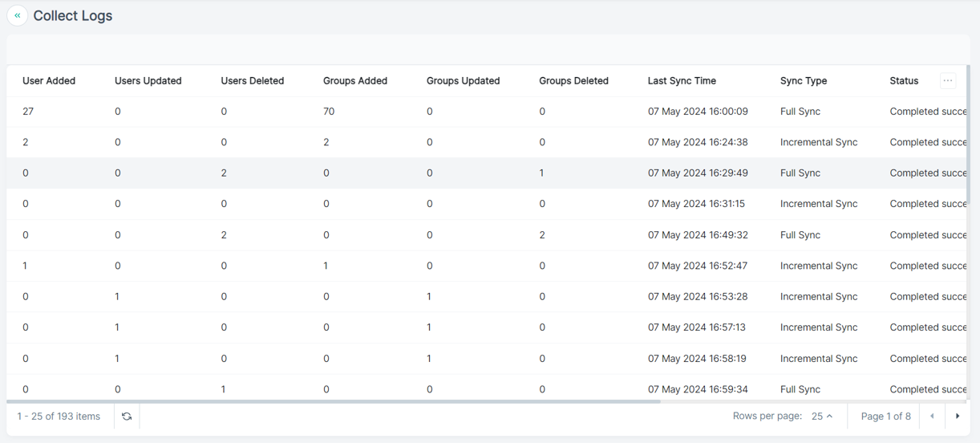This screenshot has height=443, width=980.
Task: Select the 16:00:09 Full Sync row
Action: 487,112
